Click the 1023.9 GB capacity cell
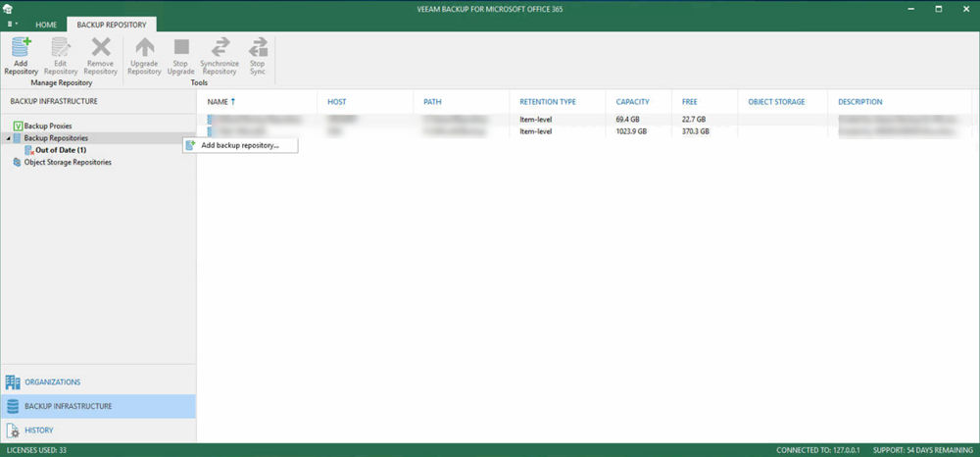Viewport: 980px width, 457px height. coord(631,131)
